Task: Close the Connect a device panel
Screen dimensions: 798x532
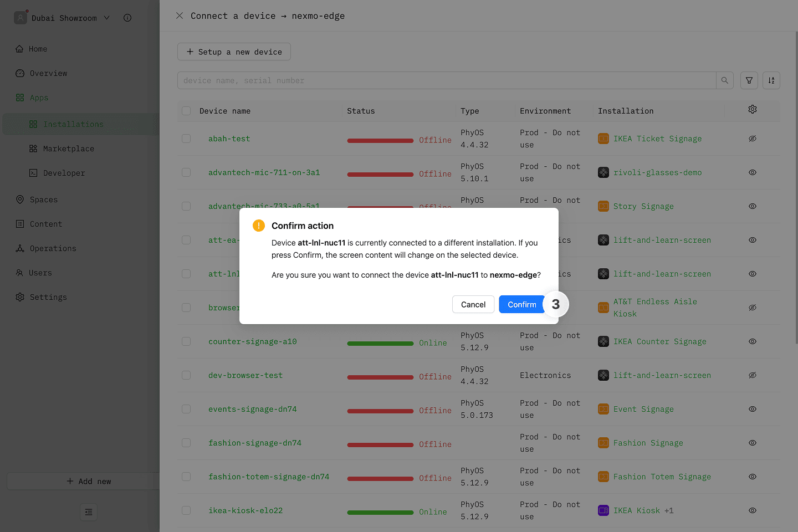Action: point(180,16)
